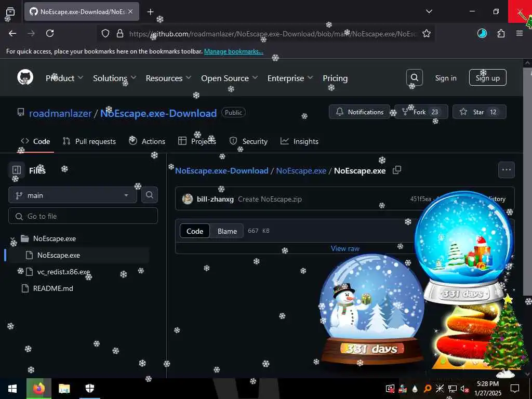The height and width of the screenshot is (399, 532).
Task: Open the GitHub search button
Action: 414,78
